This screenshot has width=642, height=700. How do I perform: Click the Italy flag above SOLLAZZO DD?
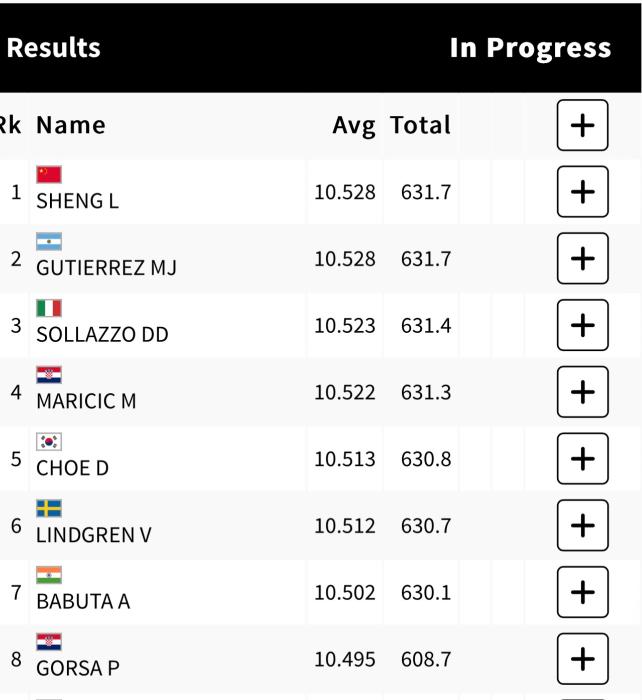tap(49, 308)
